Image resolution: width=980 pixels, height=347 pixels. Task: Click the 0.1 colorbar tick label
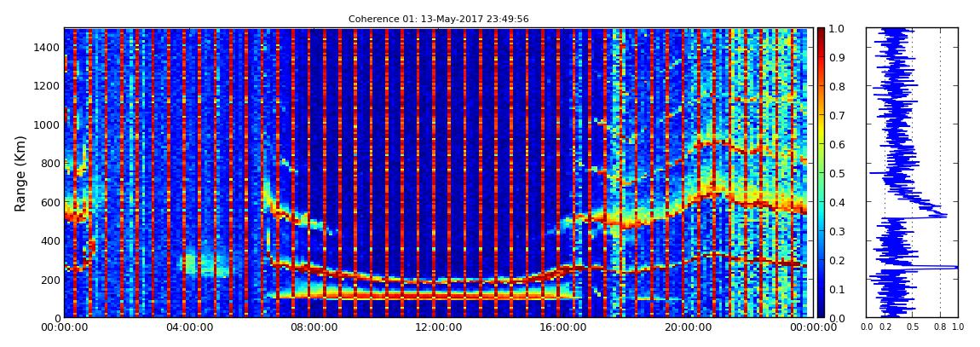[x=836, y=290]
